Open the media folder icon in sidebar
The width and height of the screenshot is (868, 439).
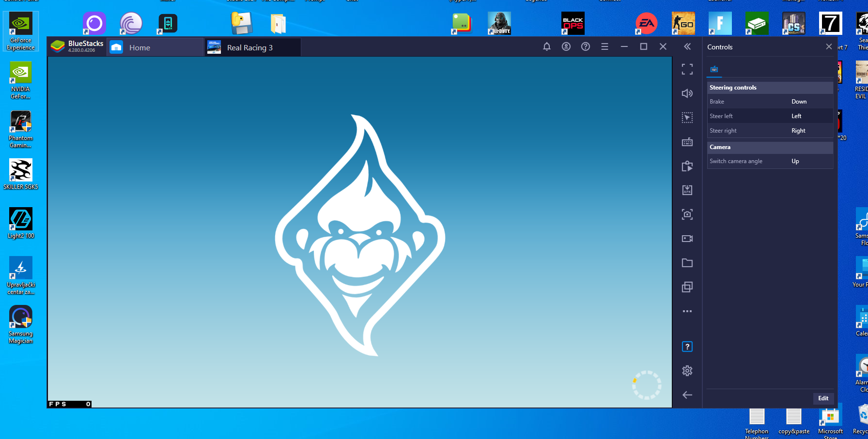tap(687, 263)
